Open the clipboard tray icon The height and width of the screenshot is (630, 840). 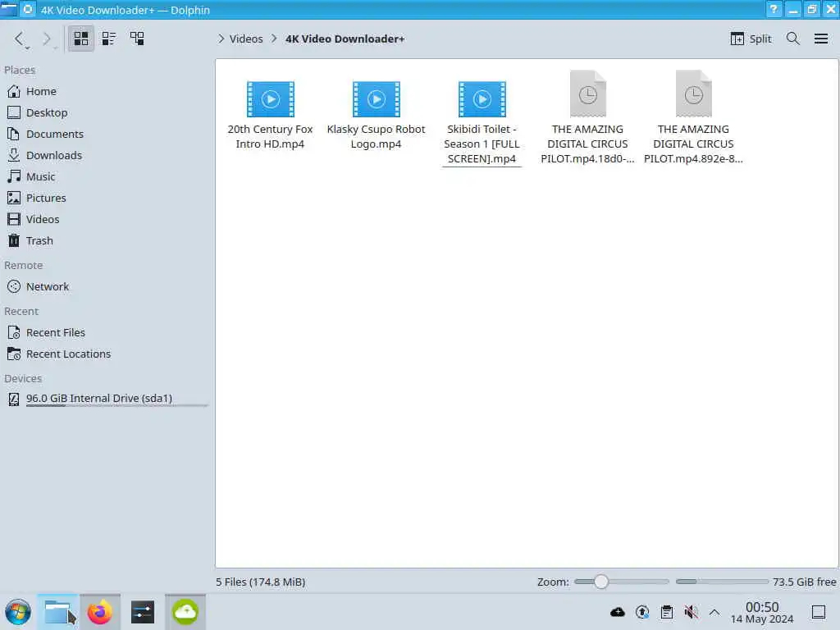(667, 612)
